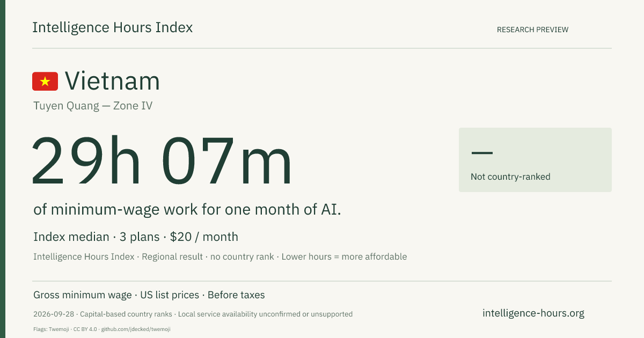Click the Vietnam flag icon
The image size is (644, 338).
click(45, 81)
